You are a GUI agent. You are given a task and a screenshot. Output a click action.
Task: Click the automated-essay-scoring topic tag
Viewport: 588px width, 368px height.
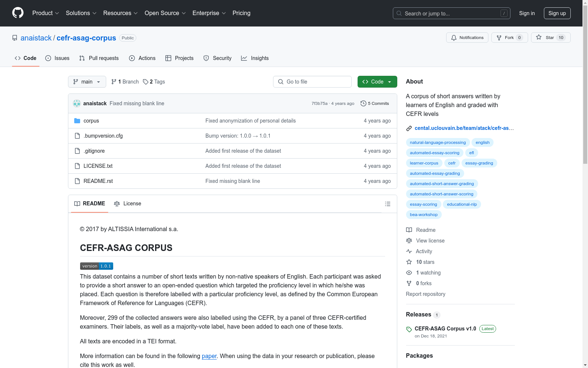pyautogui.click(x=434, y=153)
